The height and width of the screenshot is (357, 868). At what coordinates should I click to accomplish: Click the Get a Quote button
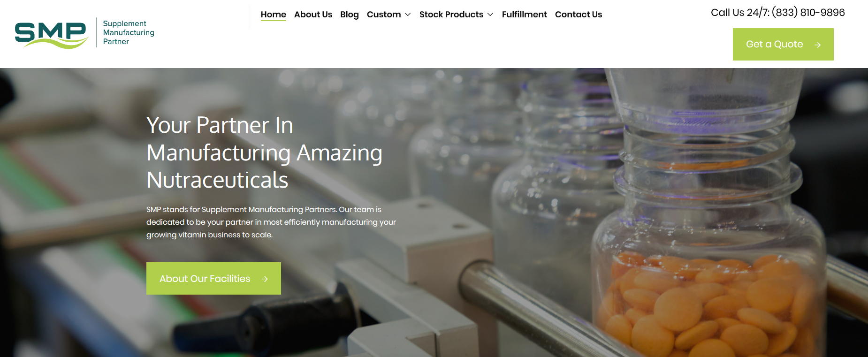pyautogui.click(x=783, y=44)
